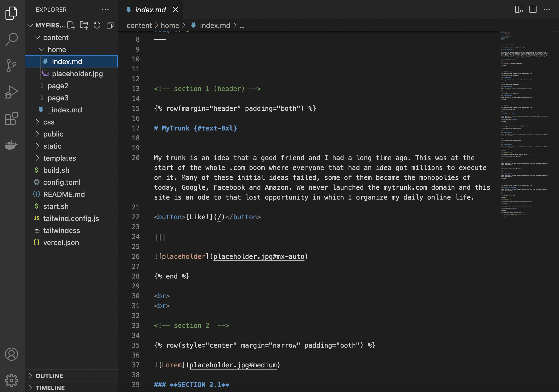Refresh the Explorer file tree
This screenshot has height=392, width=559.
(97, 25)
